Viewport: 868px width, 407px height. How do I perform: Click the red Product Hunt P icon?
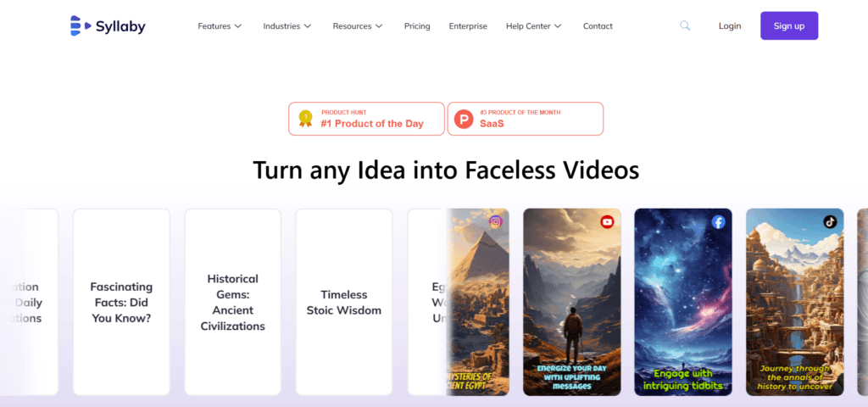464,119
